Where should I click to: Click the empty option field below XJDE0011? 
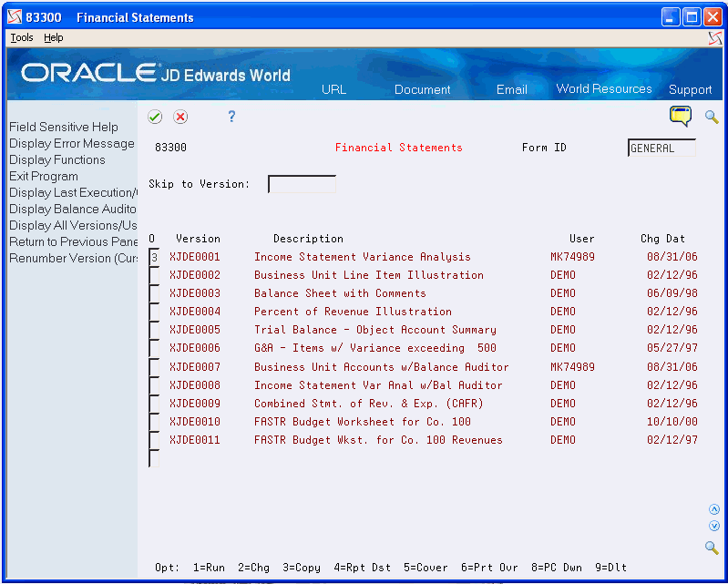coord(154,458)
